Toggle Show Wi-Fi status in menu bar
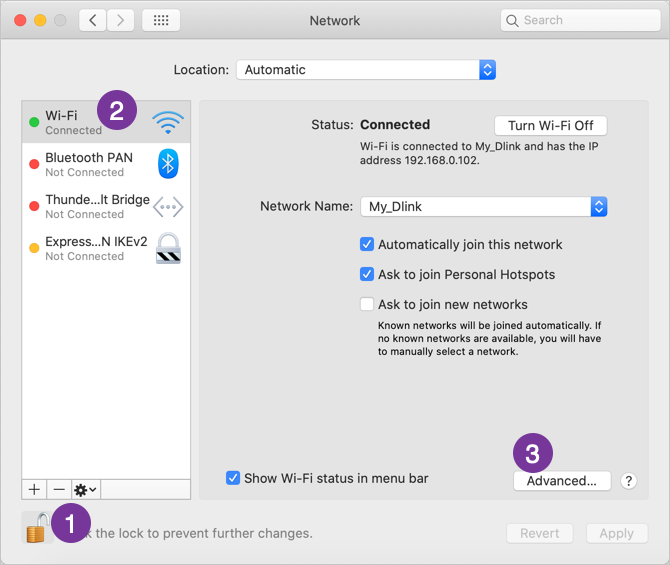The width and height of the screenshot is (670, 565). tap(233, 478)
